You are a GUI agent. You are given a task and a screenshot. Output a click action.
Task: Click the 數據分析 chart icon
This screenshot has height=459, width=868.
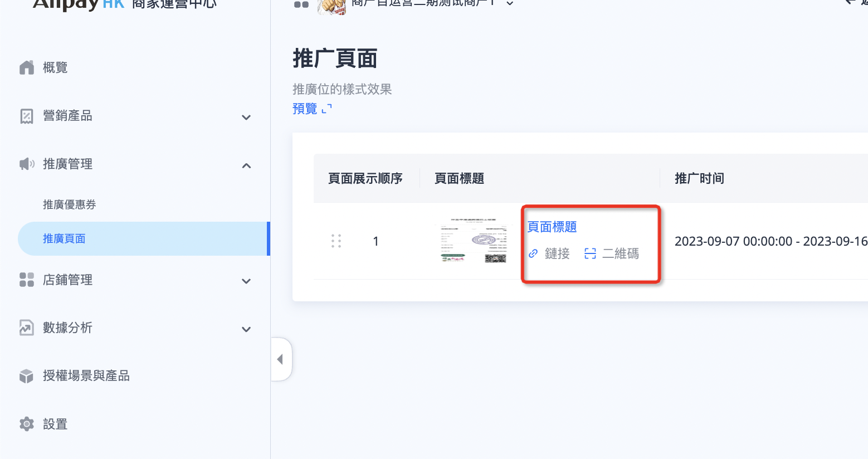point(27,328)
